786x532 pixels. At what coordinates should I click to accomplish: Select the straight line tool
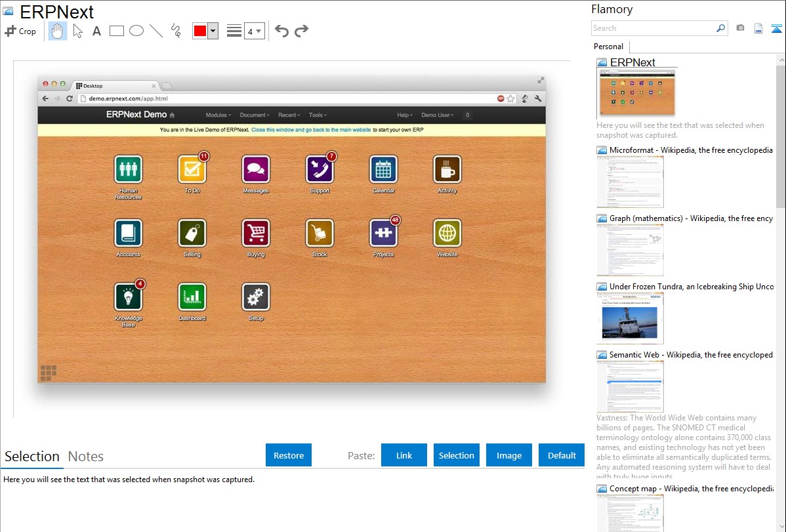tap(156, 31)
